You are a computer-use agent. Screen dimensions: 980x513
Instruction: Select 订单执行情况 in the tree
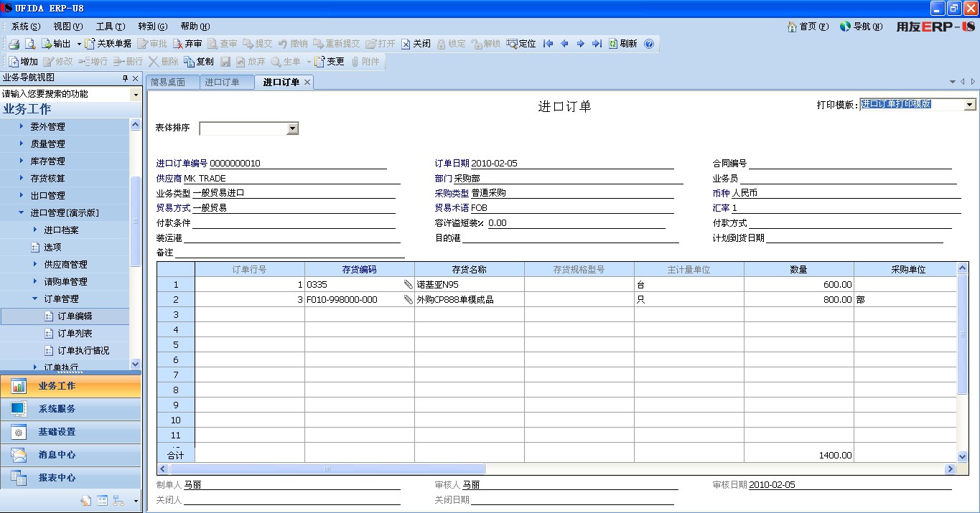(x=83, y=350)
